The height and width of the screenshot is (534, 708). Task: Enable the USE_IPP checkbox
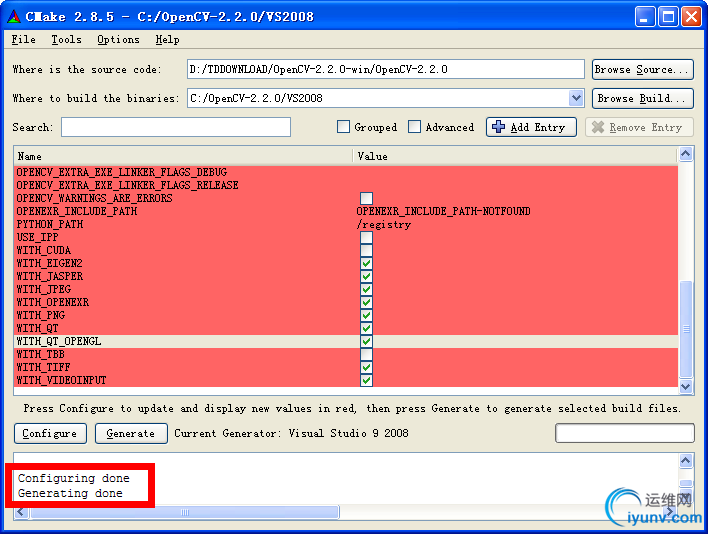coord(366,237)
